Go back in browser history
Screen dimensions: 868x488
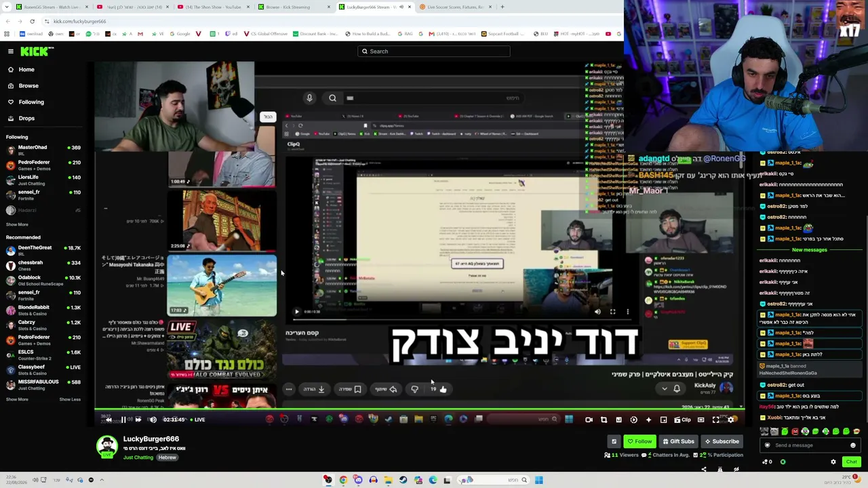pyautogui.click(x=7, y=21)
